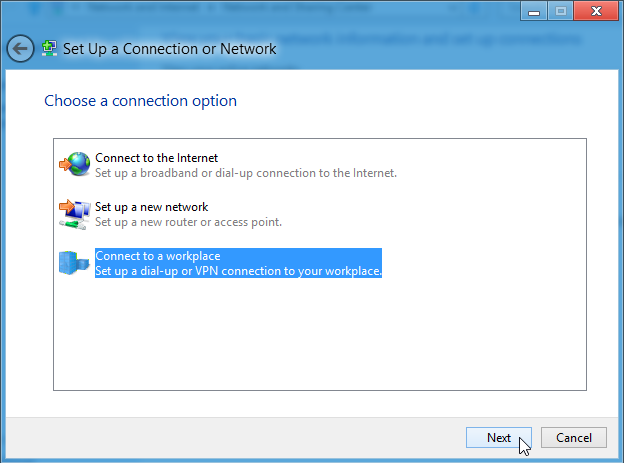
Task: Click the network wizard icon beside the title
Action: click(49, 49)
